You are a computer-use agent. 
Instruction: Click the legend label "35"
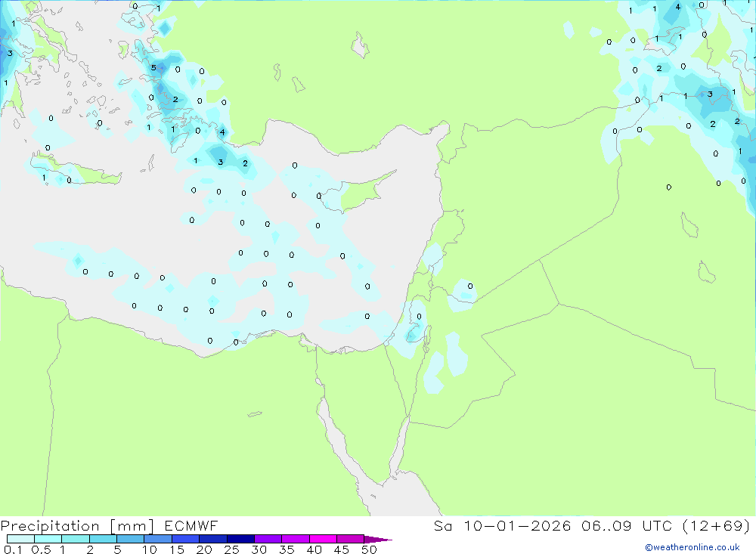coord(287,549)
